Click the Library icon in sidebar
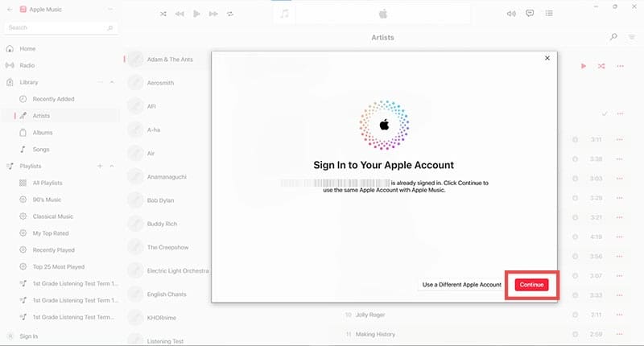The width and height of the screenshot is (644, 346). [10, 82]
